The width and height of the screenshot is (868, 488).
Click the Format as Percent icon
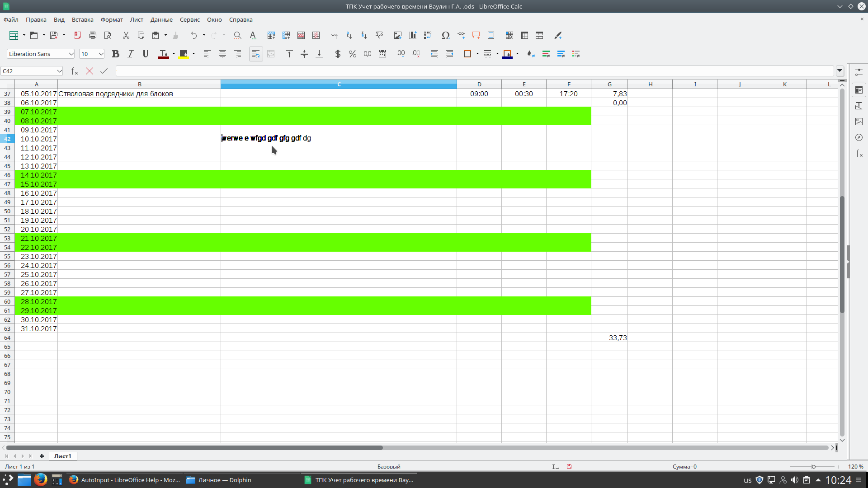(x=353, y=54)
